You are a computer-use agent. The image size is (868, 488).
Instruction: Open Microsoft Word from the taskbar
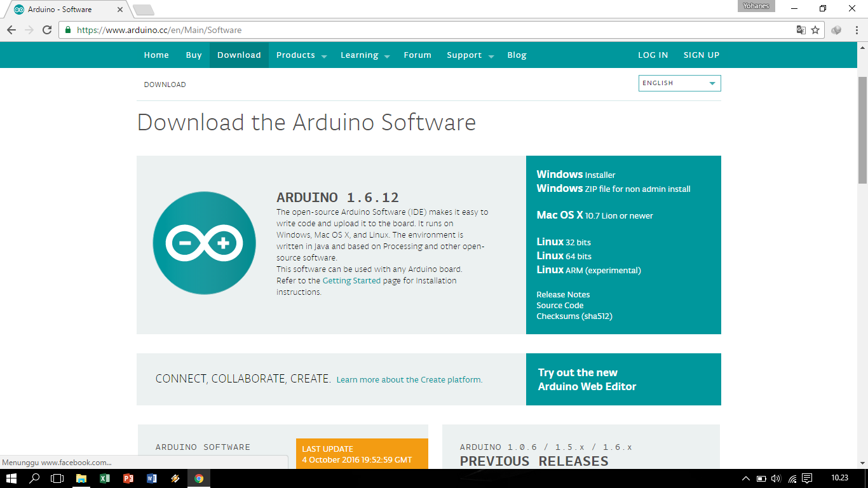coord(151,479)
